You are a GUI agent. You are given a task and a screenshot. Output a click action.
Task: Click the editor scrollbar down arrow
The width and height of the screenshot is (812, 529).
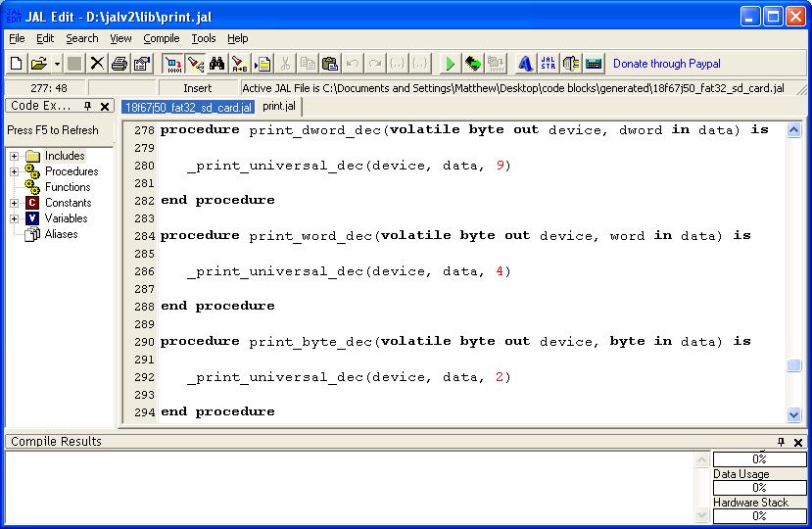(793, 414)
